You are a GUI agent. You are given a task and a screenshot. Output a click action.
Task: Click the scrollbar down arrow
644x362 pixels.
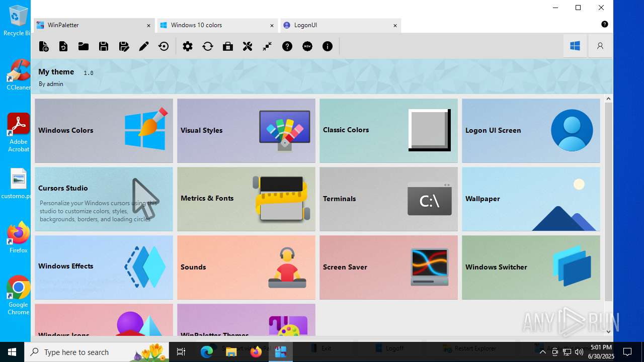[608, 331]
